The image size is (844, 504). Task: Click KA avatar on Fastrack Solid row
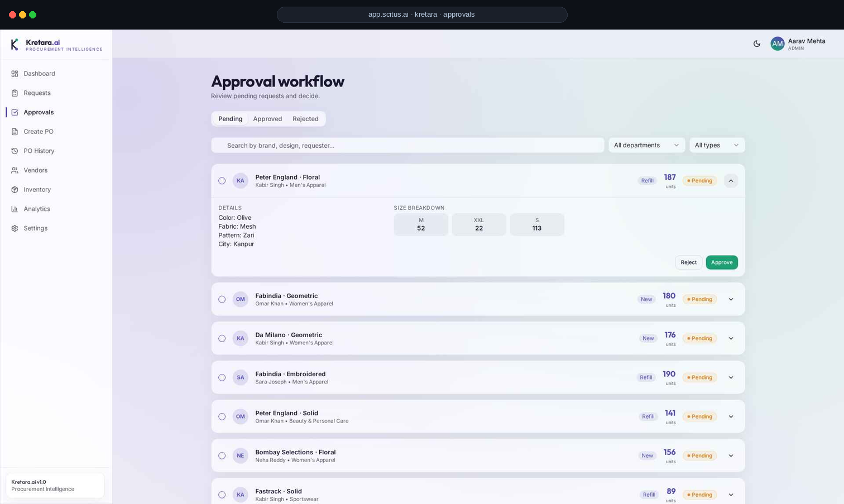coord(241,495)
